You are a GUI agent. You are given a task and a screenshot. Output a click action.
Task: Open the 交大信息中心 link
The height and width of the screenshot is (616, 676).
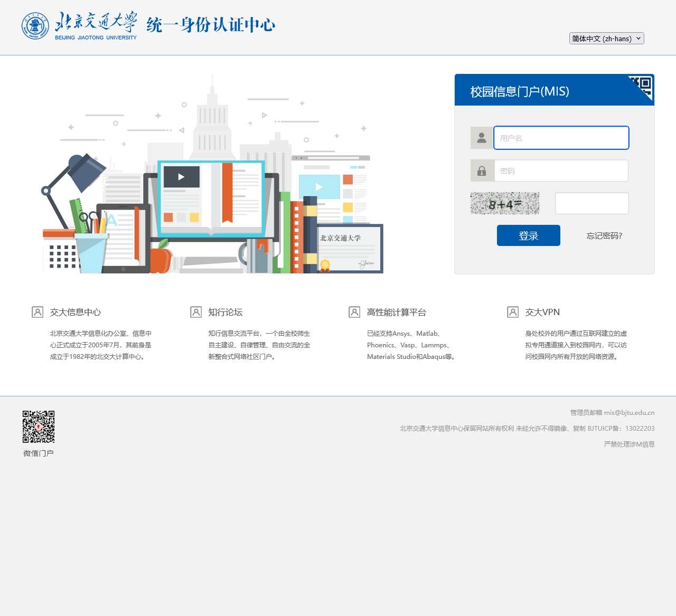click(x=76, y=312)
